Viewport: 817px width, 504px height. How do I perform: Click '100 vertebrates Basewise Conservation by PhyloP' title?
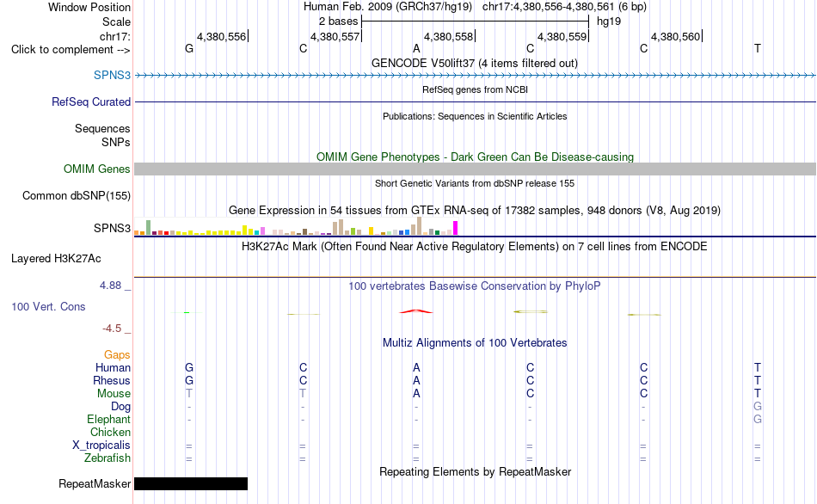475,286
